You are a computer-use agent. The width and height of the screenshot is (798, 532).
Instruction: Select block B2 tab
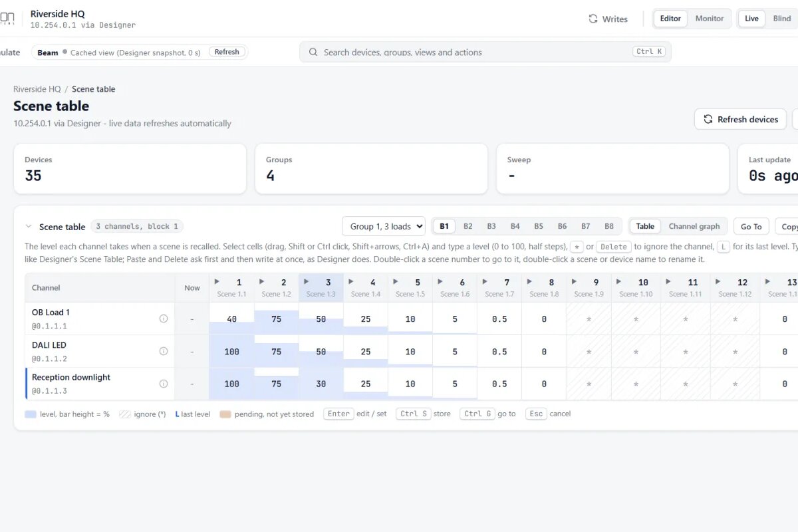tap(468, 226)
